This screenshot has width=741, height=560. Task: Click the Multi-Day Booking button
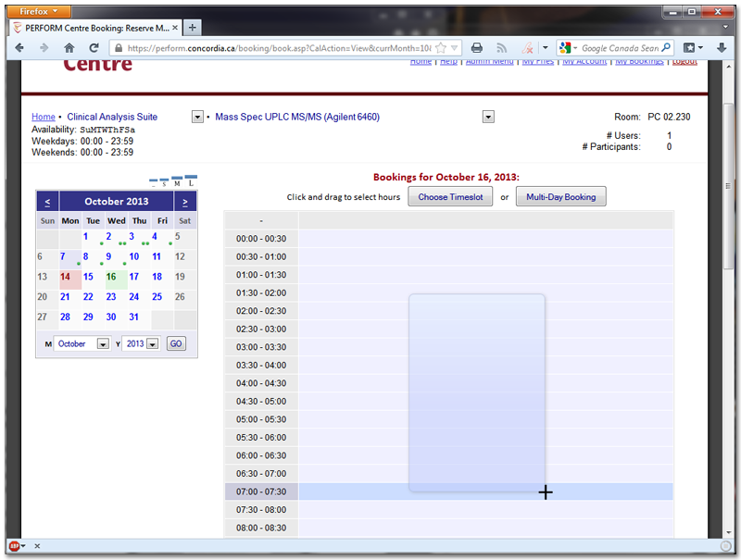pos(561,197)
